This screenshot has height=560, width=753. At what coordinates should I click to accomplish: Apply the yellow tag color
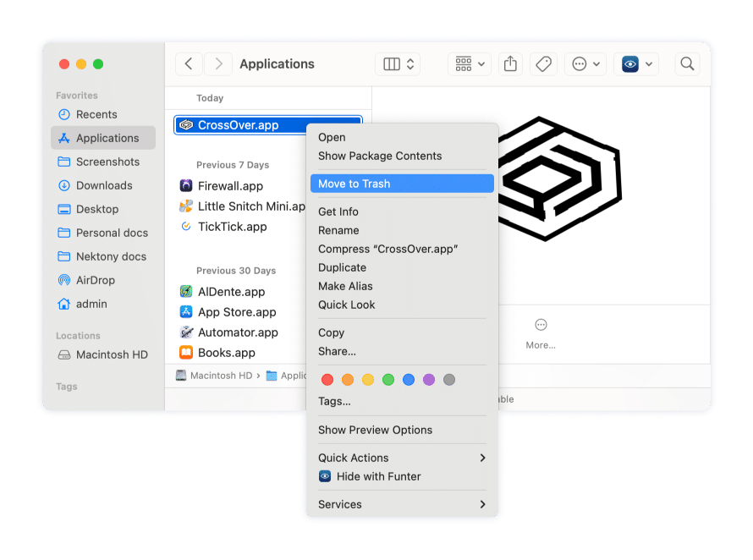[368, 380]
